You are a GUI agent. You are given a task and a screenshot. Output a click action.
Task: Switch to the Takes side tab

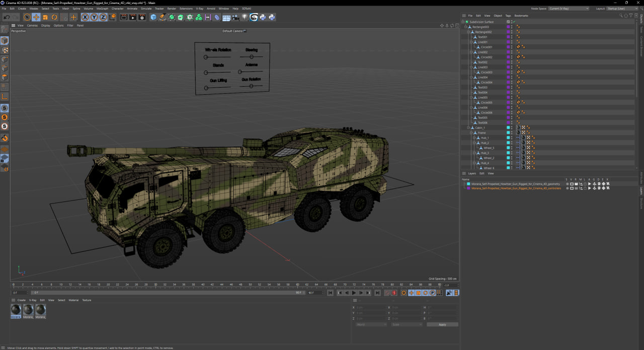coord(641,30)
